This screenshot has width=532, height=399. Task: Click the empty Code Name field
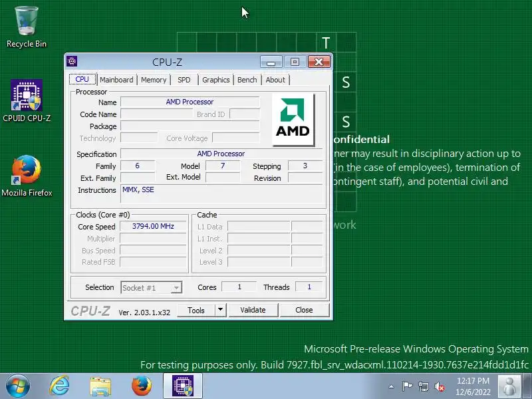click(157, 114)
